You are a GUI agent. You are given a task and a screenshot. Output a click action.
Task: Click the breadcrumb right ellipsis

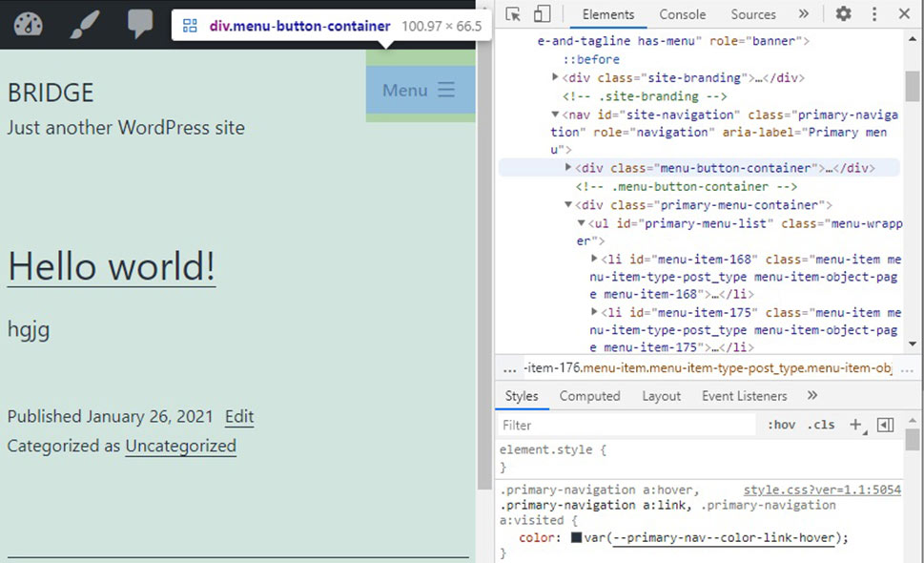pyautogui.click(x=908, y=369)
